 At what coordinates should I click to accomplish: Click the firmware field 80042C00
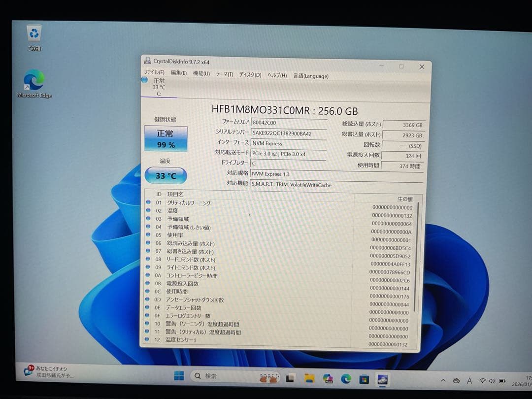[289, 123]
